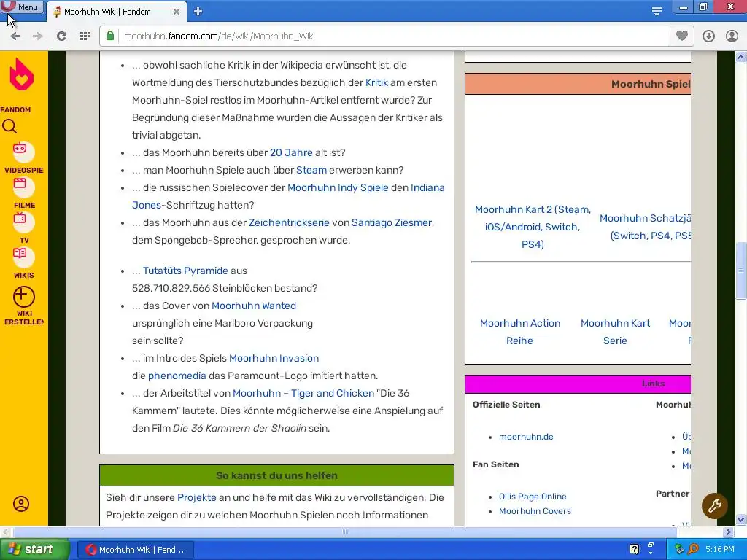The image size is (747, 560).
Task: Open the Videospiele gamepad icon
Action: (x=23, y=152)
